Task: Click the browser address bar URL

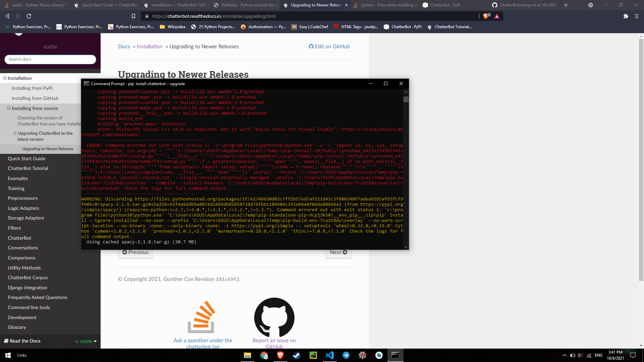Action: (214, 16)
